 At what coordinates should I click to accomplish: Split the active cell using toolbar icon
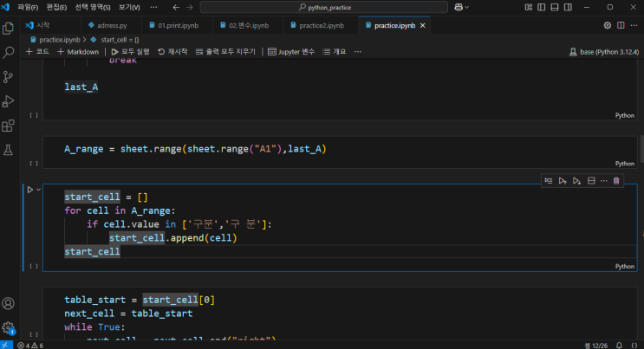pyautogui.click(x=591, y=180)
